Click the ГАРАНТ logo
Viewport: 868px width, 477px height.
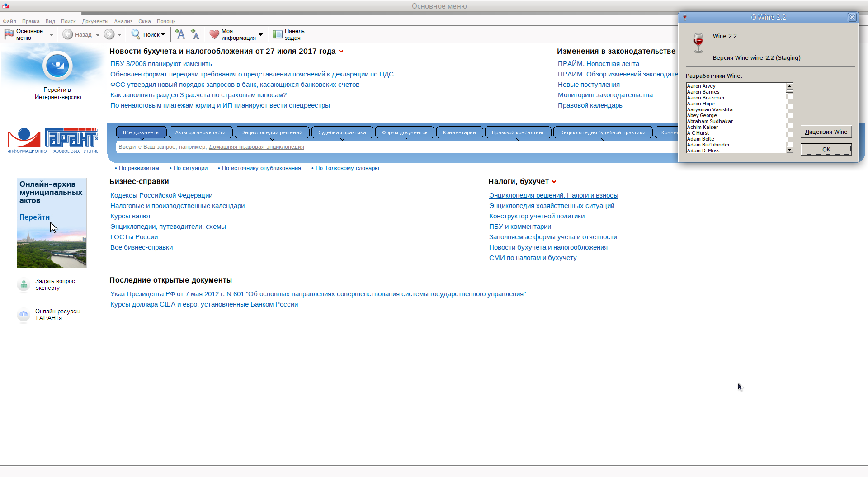click(x=53, y=141)
